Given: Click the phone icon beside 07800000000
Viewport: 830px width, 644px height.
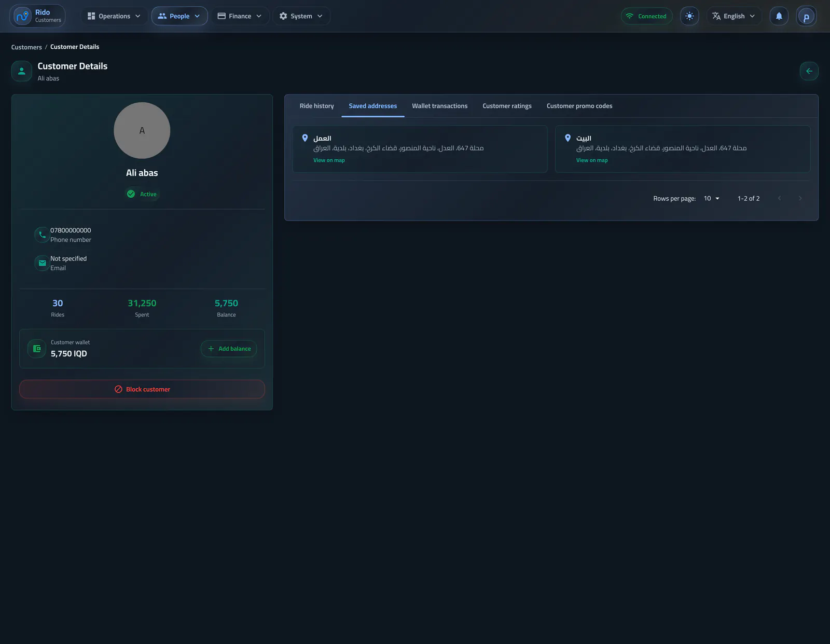Looking at the screenshot, I should [42, 235].
